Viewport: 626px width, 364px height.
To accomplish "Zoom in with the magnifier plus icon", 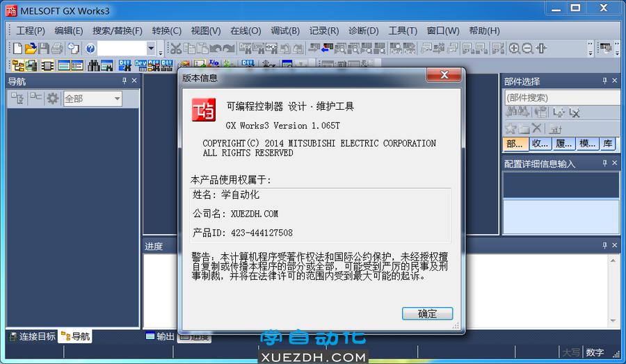I will point(514,49).
